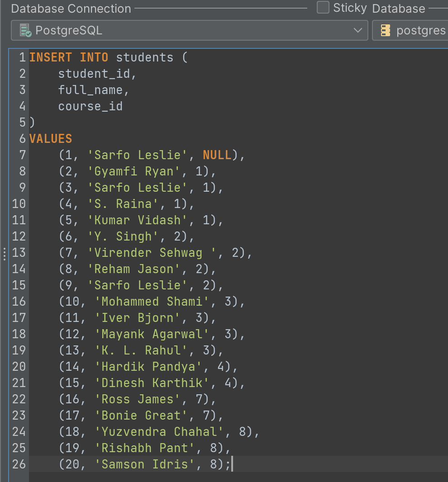448x482 pixels.
Task: Enable the Sticky checkbox
Action: [x=323, y=7]
